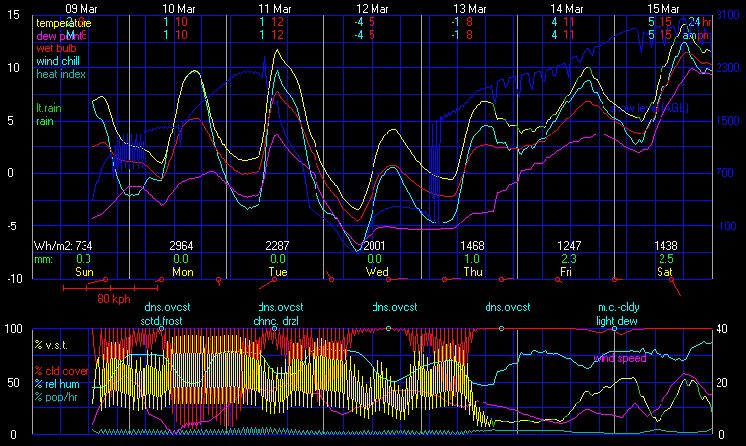
Task: Click the magenta wind speed label
Action: [x=620, y=358]
